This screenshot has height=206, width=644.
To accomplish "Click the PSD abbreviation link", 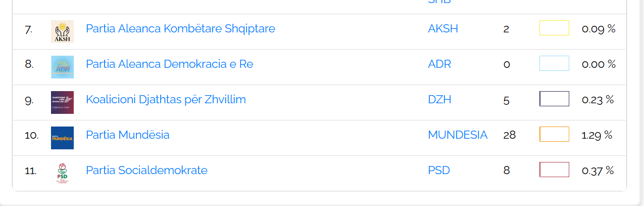I will coord(438,170).
